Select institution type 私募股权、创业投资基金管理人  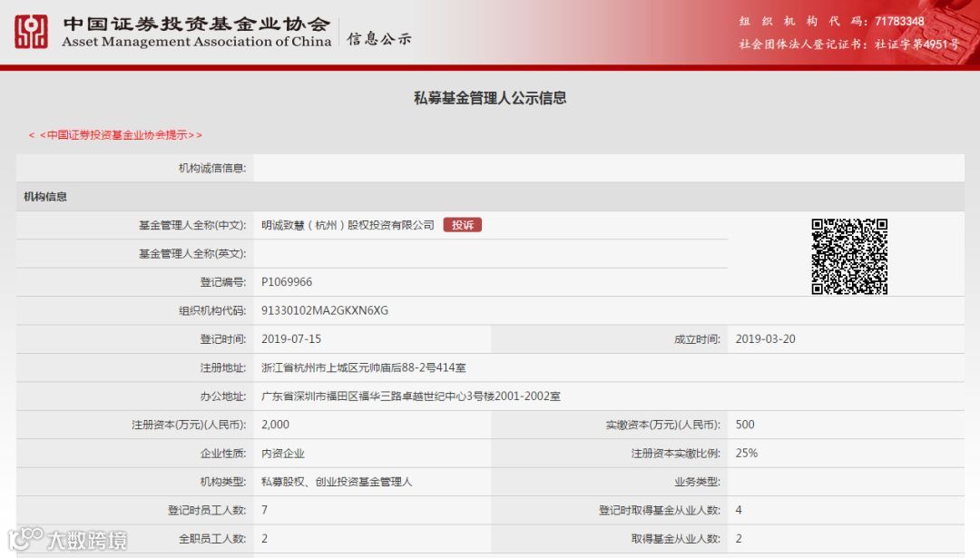[x=337, y=482]
